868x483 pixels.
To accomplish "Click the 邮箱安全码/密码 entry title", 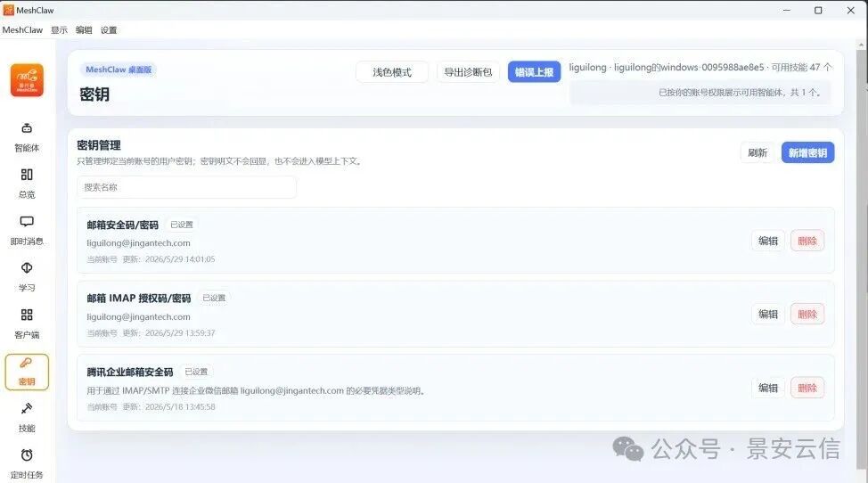I will (122, 225).
